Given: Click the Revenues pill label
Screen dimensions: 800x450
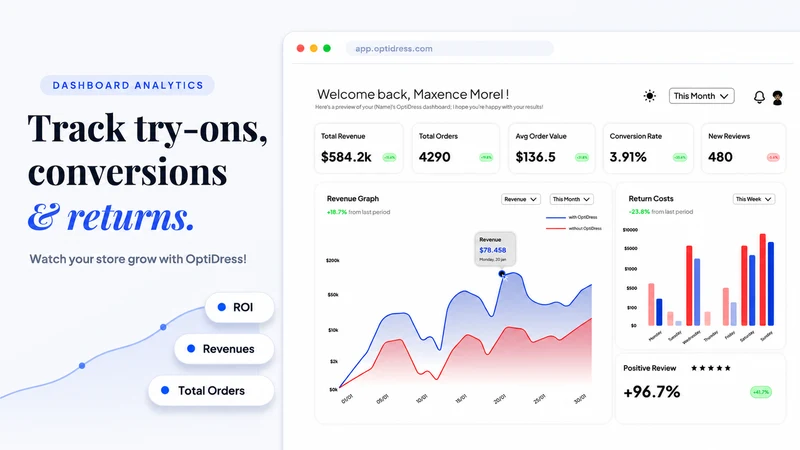Looking at the screenshot, I should [224, 349].
